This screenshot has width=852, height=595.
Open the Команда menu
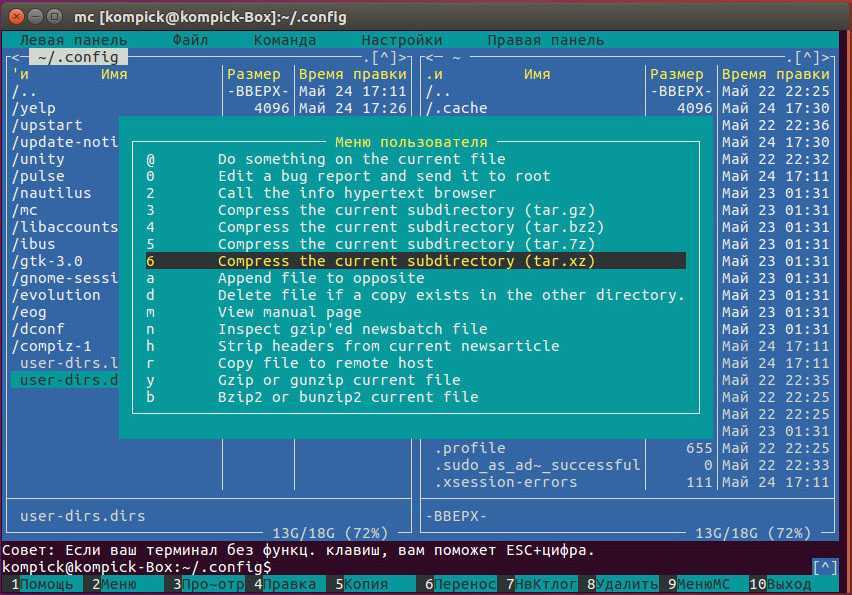284,41
